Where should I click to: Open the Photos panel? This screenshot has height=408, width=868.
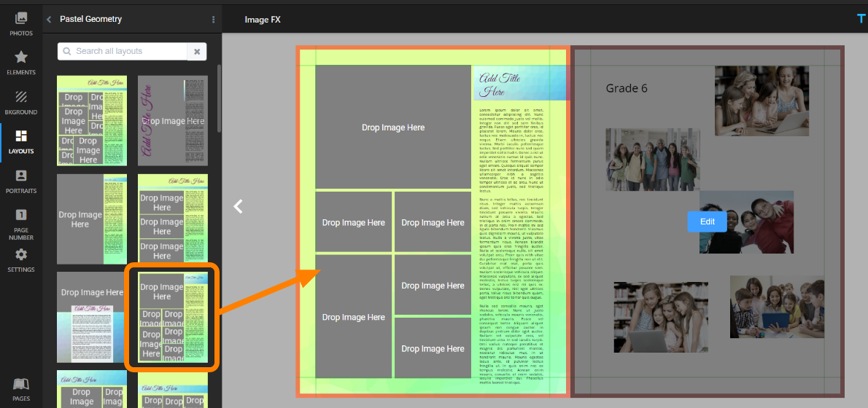click(21, 23)
